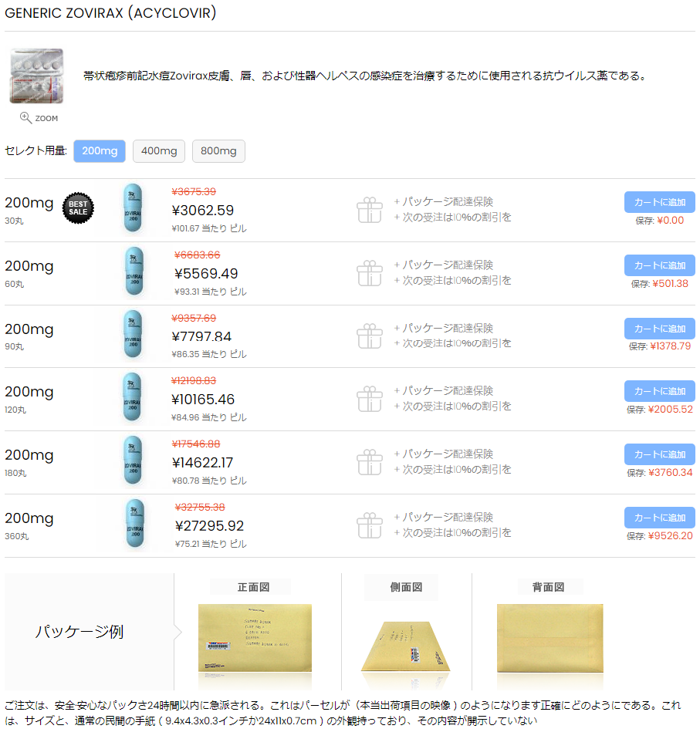Add the 360-pill pack to cart
This screenshot has height=739, width=700.
pyautogui.click(x=659, y=518)
